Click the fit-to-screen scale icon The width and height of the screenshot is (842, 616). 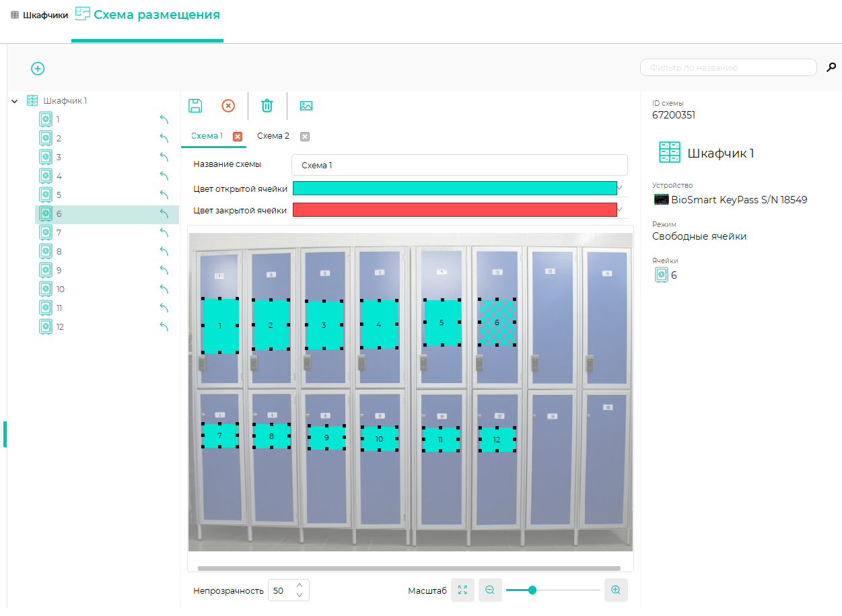click(x=462, y=590)
